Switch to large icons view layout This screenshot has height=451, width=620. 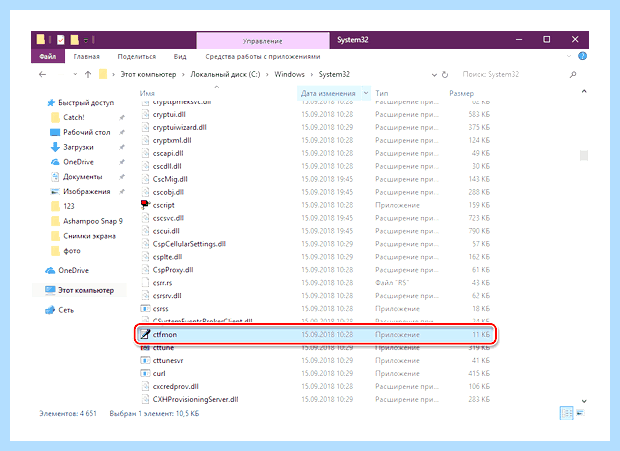click(x=580, y=413)
